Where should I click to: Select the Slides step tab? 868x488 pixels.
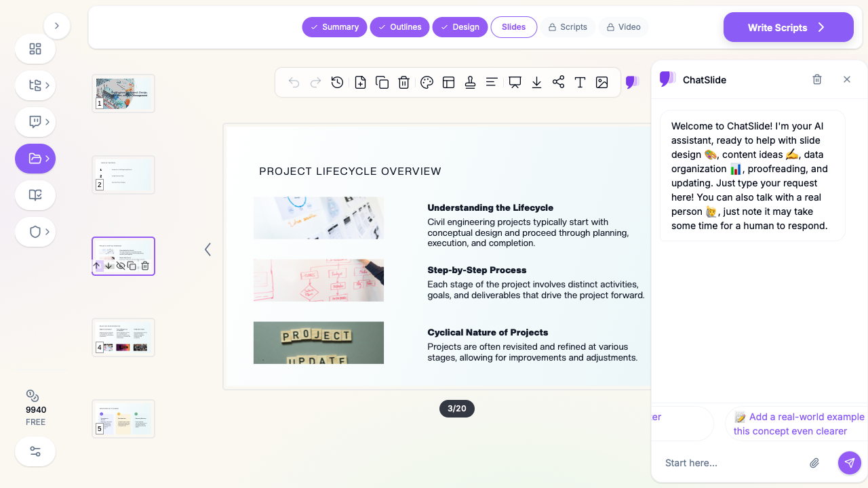tap(514, 27)
